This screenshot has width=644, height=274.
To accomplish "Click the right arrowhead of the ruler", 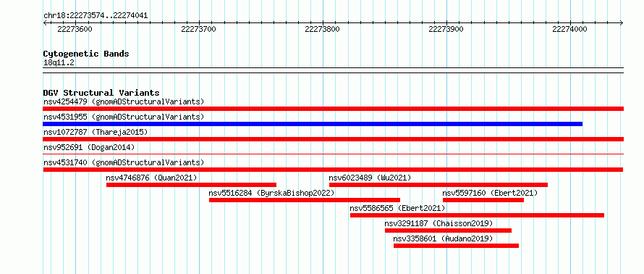I will click(622, 22).
